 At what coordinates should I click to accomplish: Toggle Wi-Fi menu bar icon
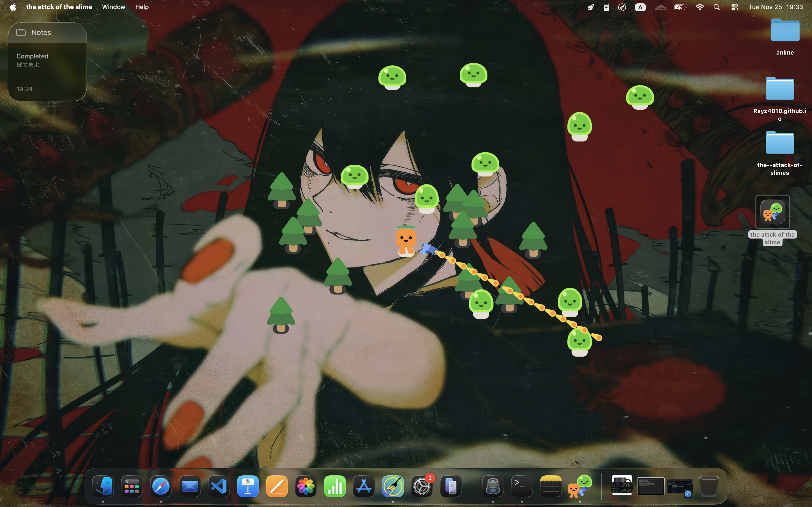700,7
